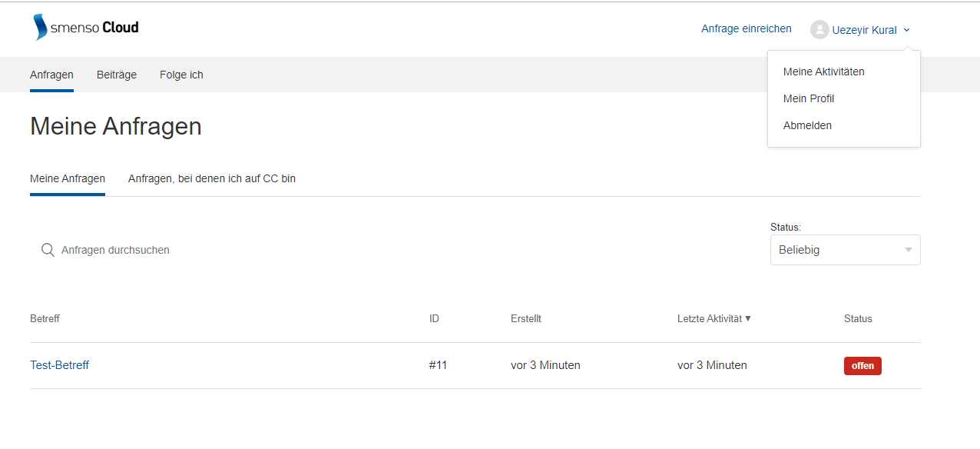
Task: Click the search magnifier icon
Action: click(x=48, y=250)
